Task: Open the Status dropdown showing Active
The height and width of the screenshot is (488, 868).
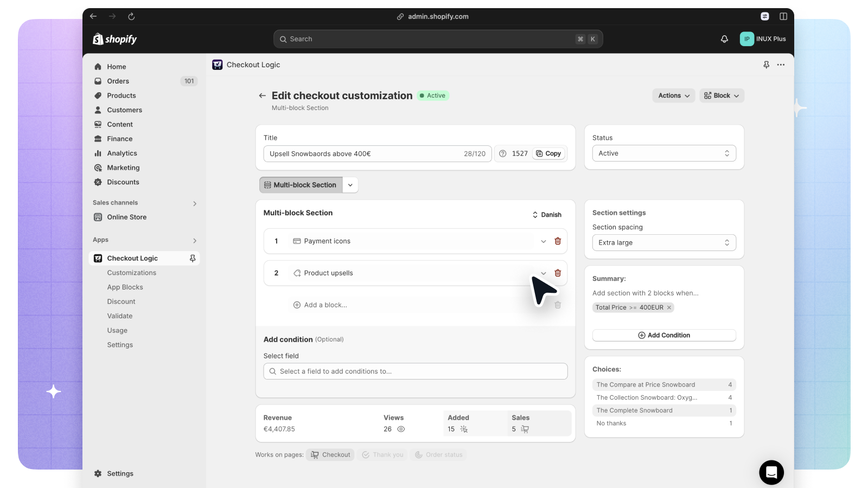Action: pos(664,153)
